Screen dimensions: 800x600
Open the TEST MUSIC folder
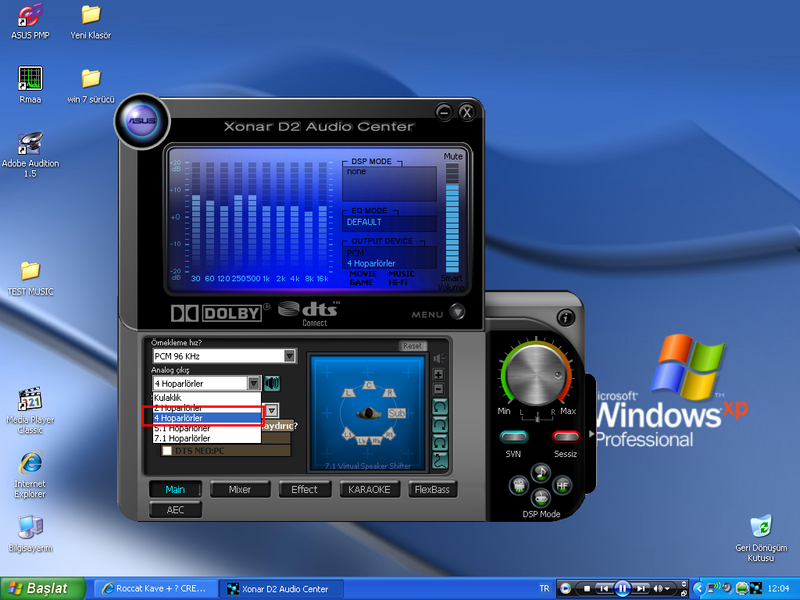(30, 278)
